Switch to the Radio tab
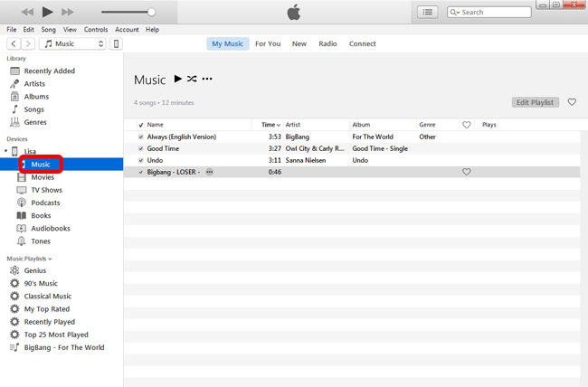Viewport: 588px width, 387px height. coord(327,43)
